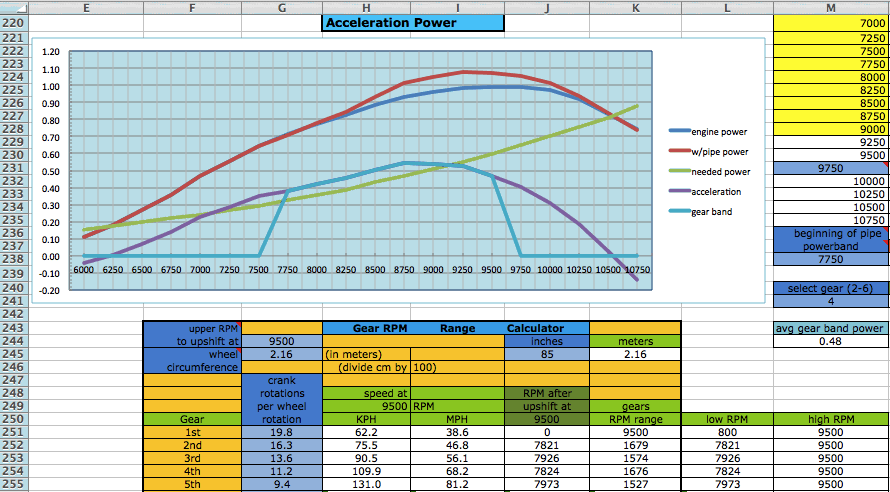This screenshot has width=890, height=492.
Task: Select "engine power" legend entry
Action: (708, 132)
